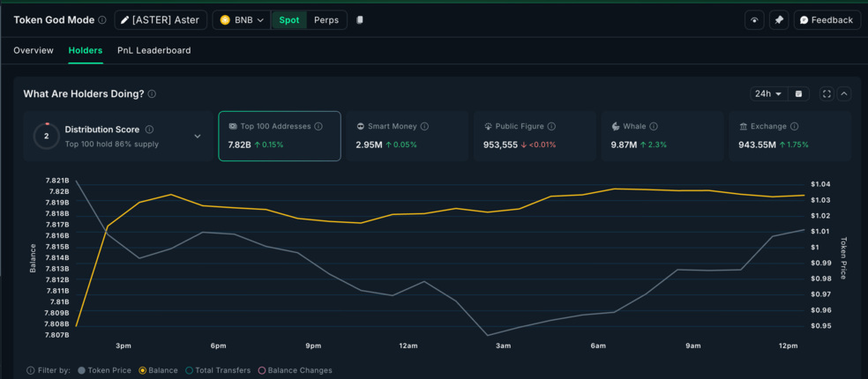Switch to the Overview tab
Screen dimensions: 868x379
click(34, 50)
